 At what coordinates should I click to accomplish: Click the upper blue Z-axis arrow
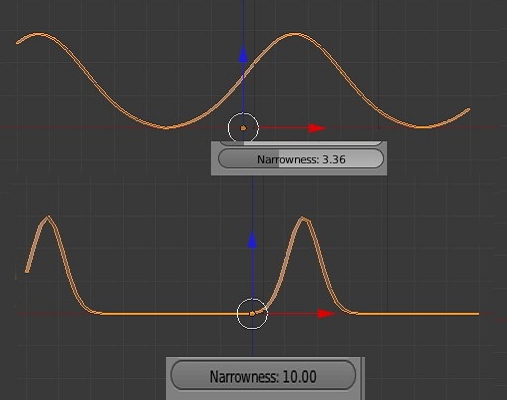244,55
